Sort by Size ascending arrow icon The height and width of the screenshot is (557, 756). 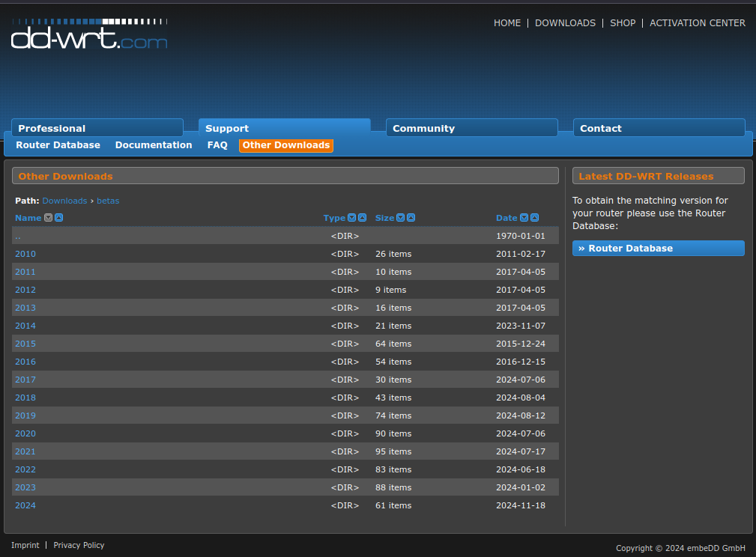click(411, 218)
